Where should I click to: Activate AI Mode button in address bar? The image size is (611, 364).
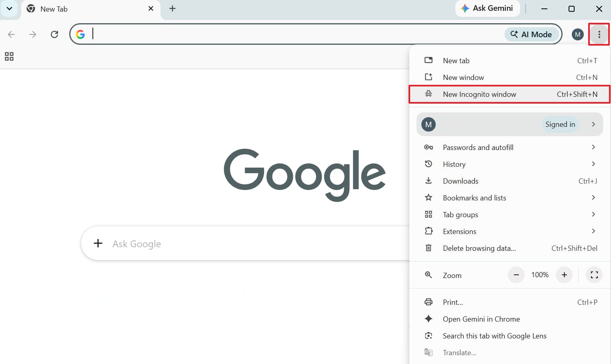point(531,34)
